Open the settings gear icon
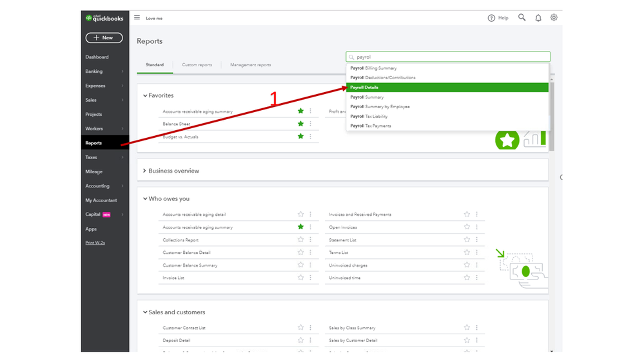 click(x=554, y=17)
